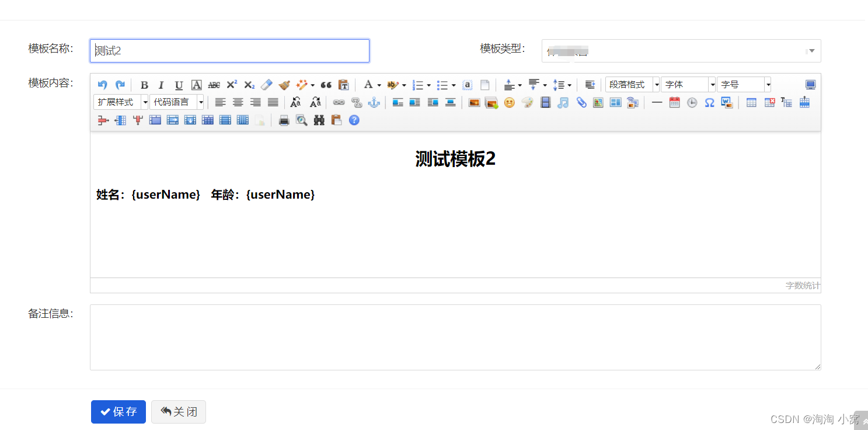Open search and replace binoculars

[319, 120]
